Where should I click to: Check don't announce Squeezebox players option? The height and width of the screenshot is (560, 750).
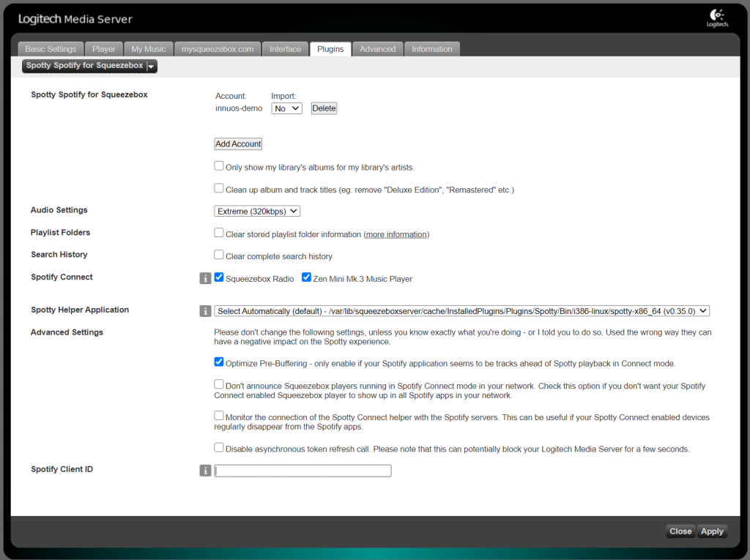point(218,384)
